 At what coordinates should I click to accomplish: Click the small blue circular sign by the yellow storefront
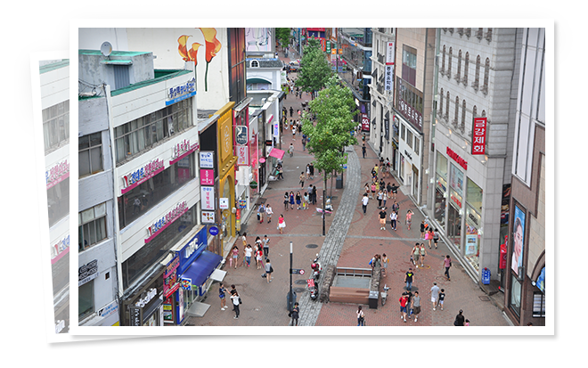[x=213, y=231]
